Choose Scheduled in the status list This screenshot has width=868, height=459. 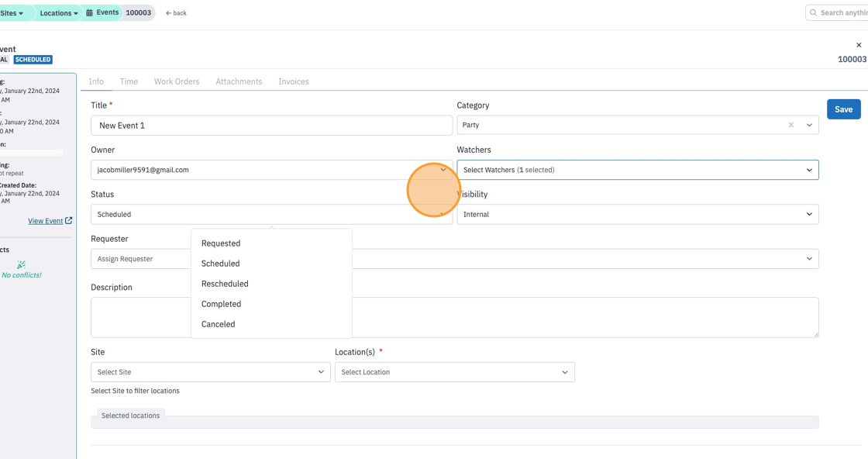[x=271, y=264]
